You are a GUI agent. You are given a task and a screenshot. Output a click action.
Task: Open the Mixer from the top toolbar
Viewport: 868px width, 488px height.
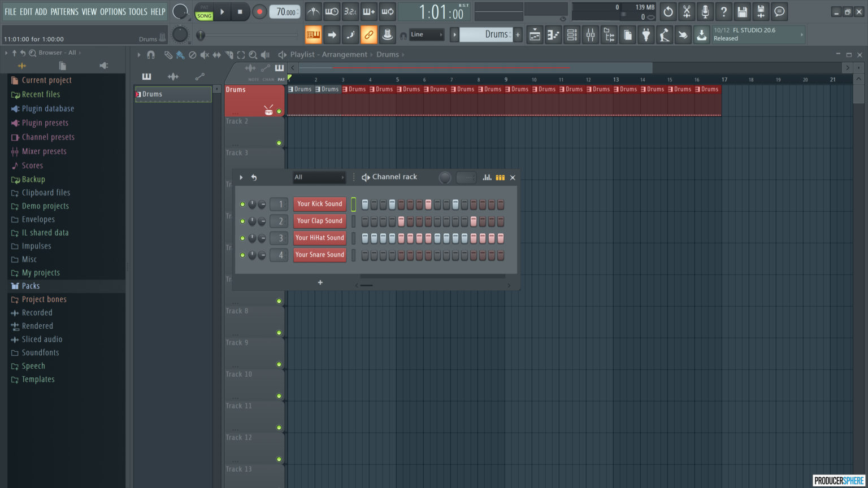pos(591,35)
